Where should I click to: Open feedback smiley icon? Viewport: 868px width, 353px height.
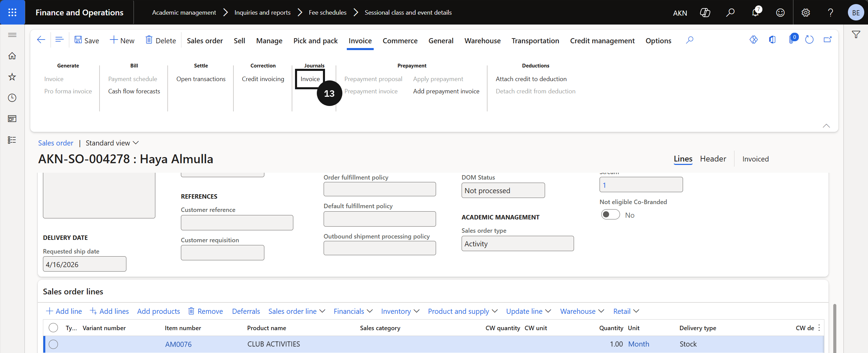780,13
